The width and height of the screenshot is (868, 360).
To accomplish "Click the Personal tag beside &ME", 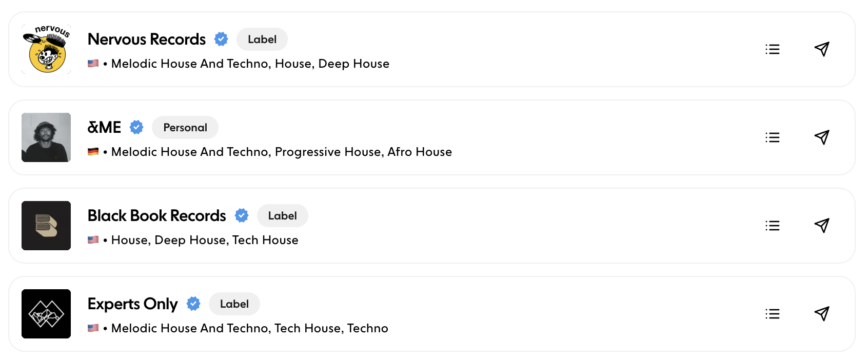I will (185, 128).
